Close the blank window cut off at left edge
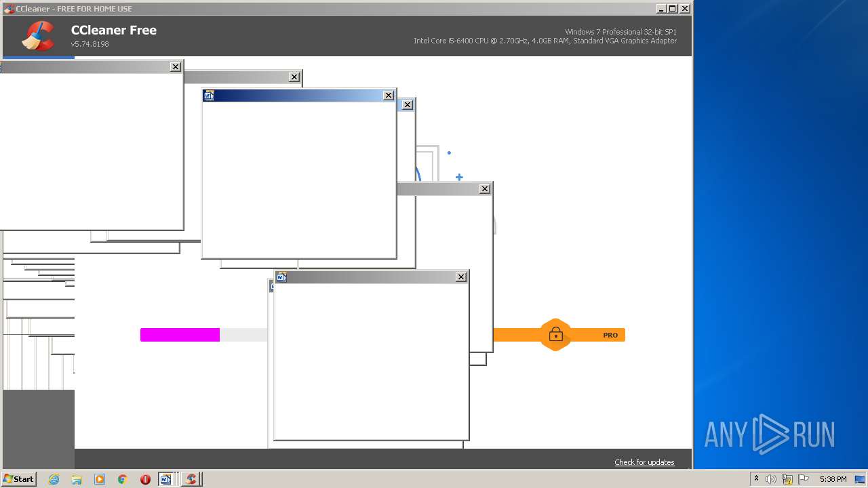Screen dimensions: 868x488 176,67
